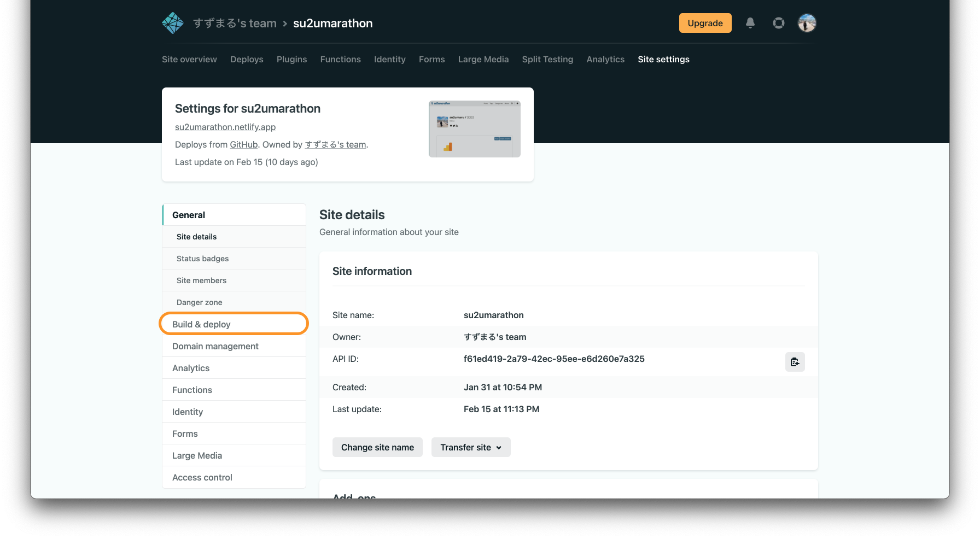The width and height of the screenshot is (980, 539).
Task: Click the Change site name button
Action: 377,447
